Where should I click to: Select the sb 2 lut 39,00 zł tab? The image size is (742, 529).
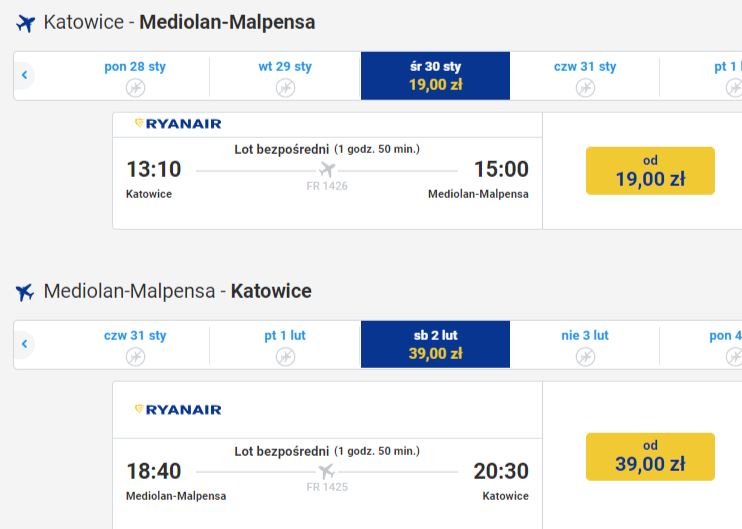[x=435, y=344]
